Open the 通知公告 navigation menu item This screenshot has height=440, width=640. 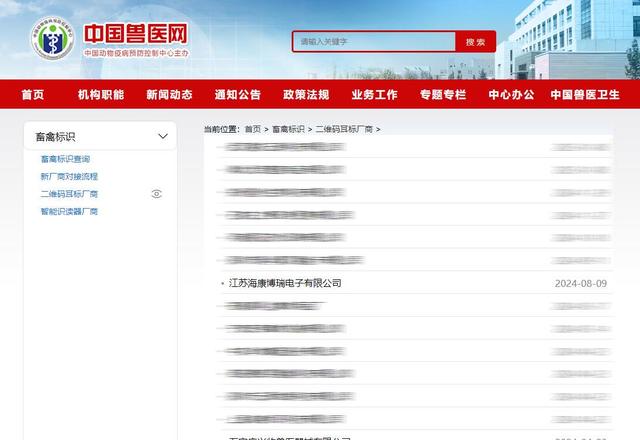238,95
